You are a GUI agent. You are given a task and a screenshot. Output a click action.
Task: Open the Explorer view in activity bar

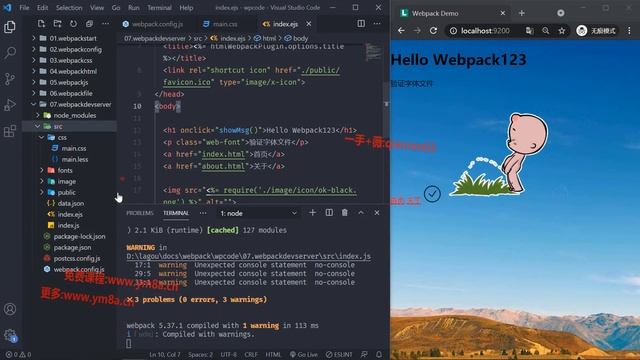pyautogui.click(x=10, y=27)
